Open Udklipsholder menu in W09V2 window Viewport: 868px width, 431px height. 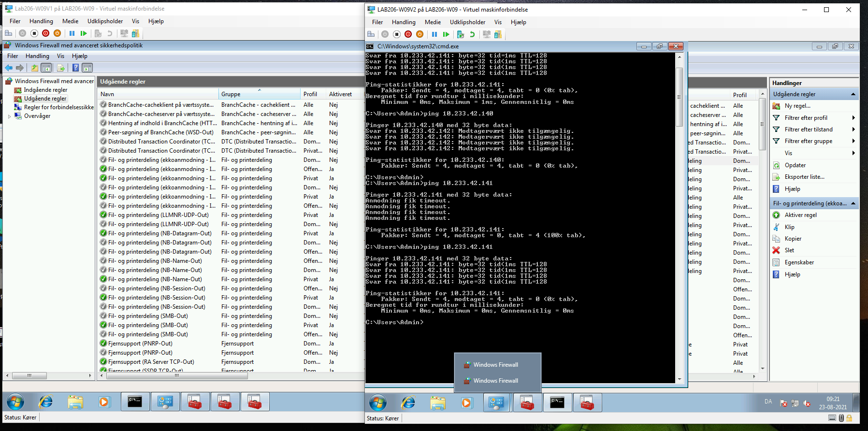click(x=467, y=22)
